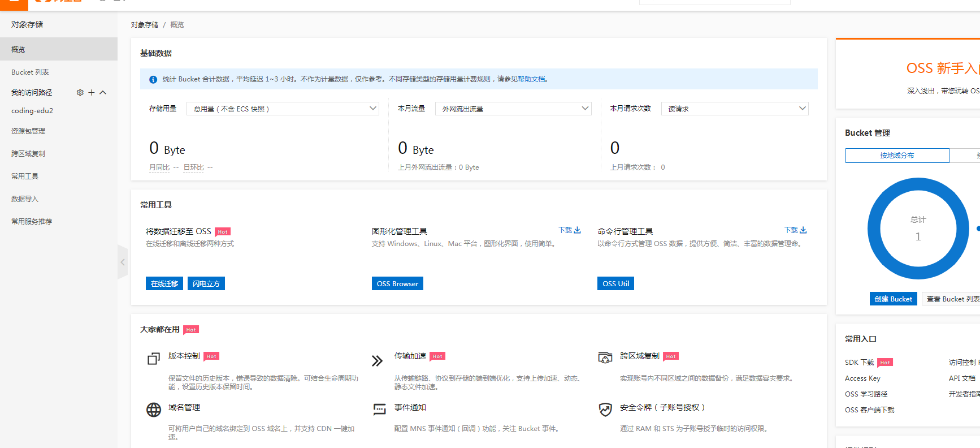This screenshot has width=980, height=448.
Task: Open the 本月流量 外网流出流量 dropdown
Action: pyautogui.click(x=513, y=109)
